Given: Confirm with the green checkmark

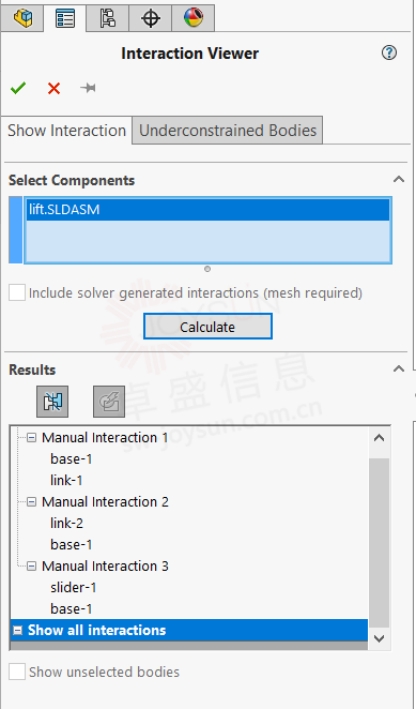Looking at the screenshot, I should click(x=18, y=88).
